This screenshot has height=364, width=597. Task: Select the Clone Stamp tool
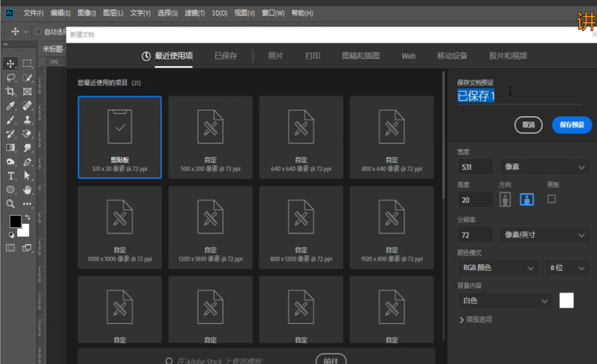tap(27, 120)
